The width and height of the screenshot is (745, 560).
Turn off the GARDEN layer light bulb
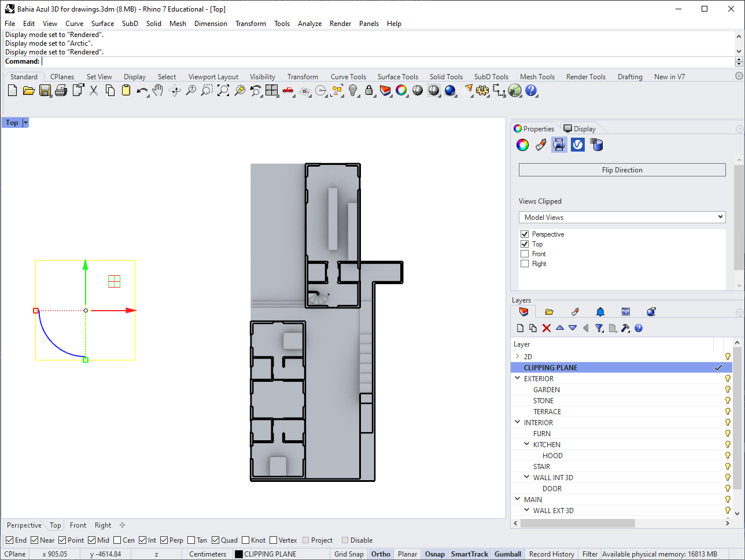pyautogui.click(x=728, y=390)
